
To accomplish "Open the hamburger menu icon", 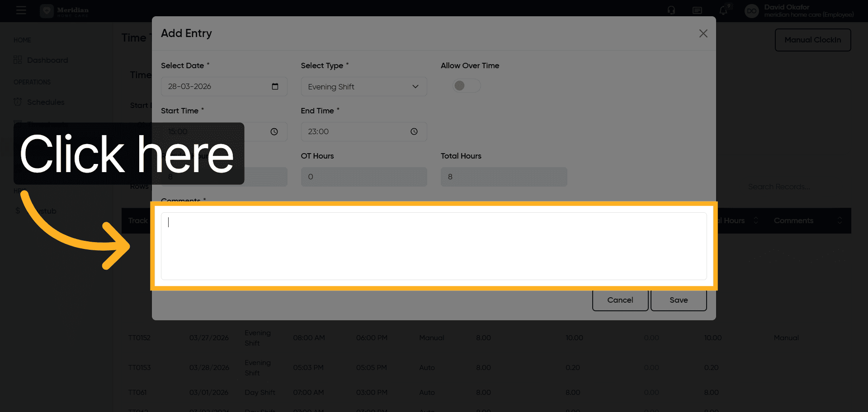I will pyautogui.click(x=21, y=10).
